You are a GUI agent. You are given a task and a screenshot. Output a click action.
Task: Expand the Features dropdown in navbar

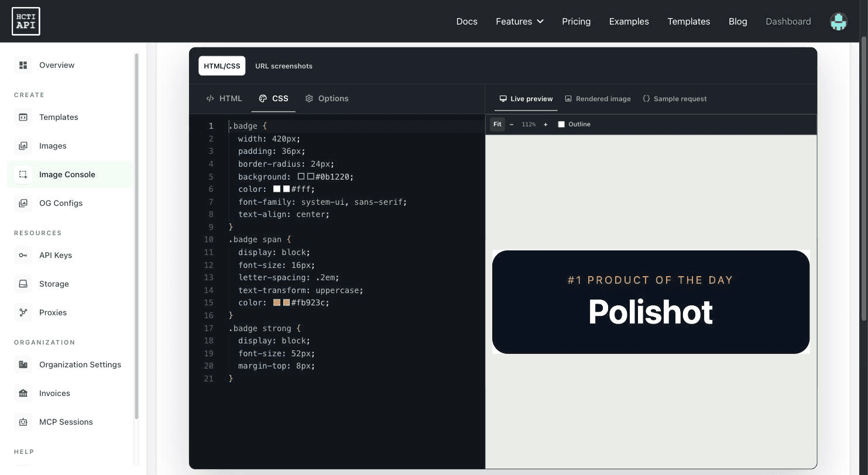[x=520, y=22]
